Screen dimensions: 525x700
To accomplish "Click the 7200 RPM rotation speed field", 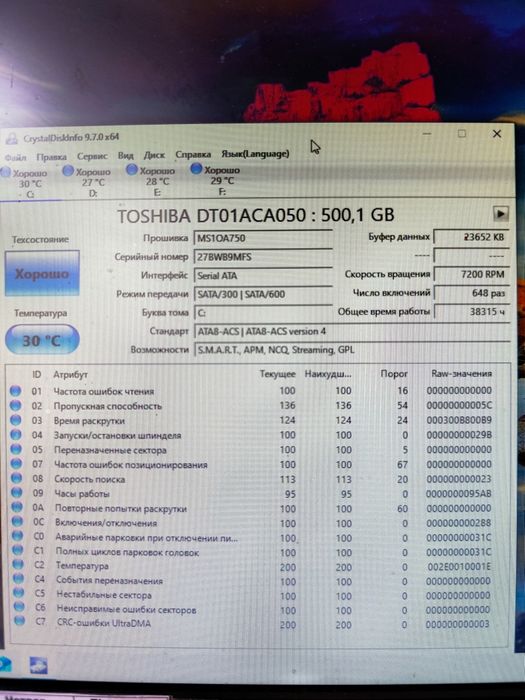I will pos(471,274).
